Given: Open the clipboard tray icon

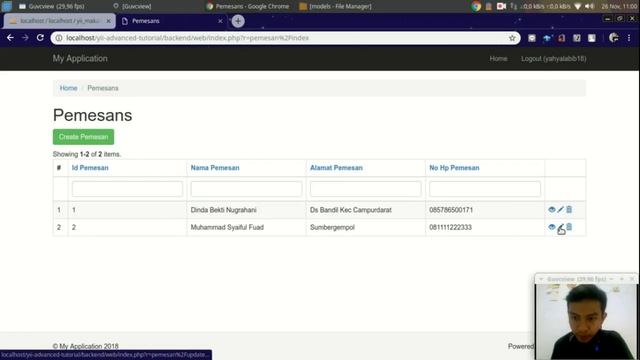Looking at the screenshot, I should 489,6.
